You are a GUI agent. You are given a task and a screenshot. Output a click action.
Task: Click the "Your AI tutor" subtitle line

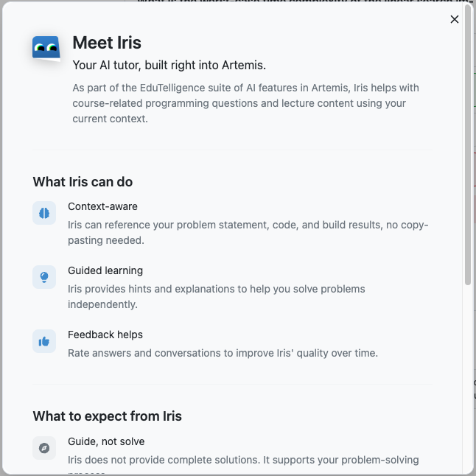tap(169, 66)
